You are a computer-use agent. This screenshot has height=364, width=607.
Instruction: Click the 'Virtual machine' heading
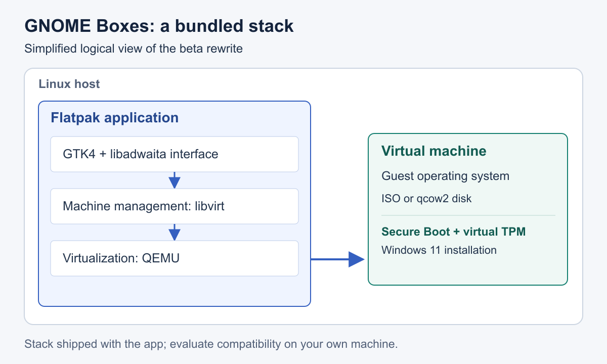[434, 151]
